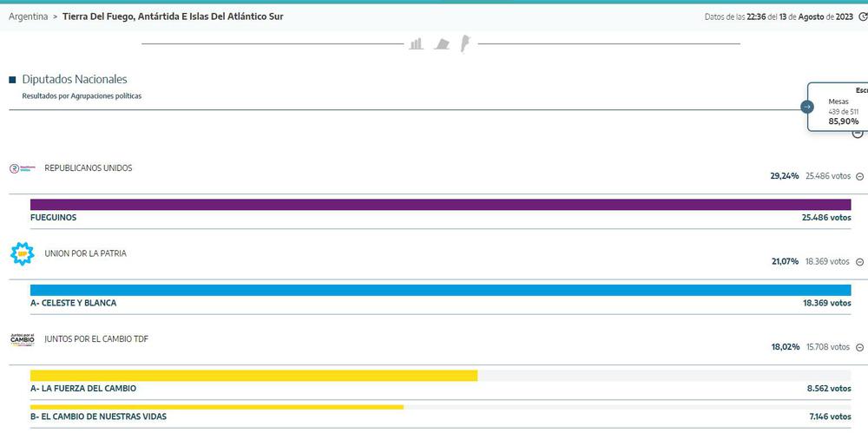Viewport: 868px width, 433px height.
Task: Click the arrow button on Mesas panel
Action: click(807, 107)
